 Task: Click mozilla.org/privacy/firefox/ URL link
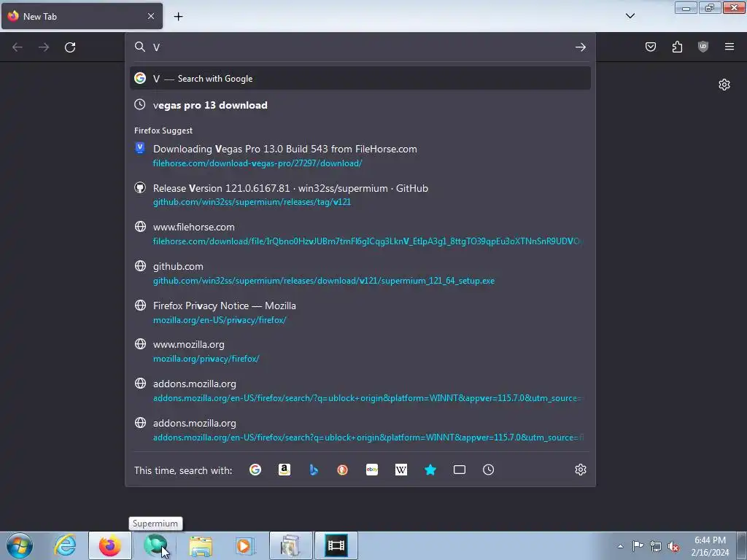click(x=206, y=359)
